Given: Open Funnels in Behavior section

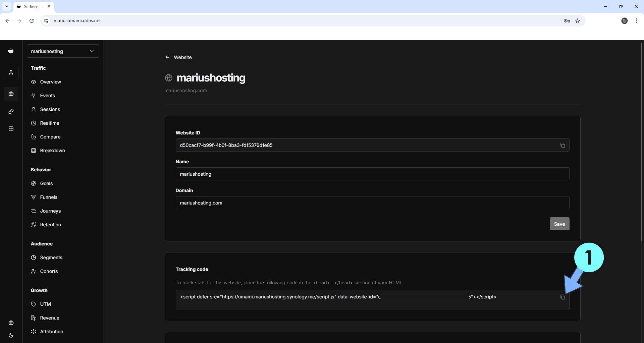Looking at the screenshot, I should tap(49, 197).
